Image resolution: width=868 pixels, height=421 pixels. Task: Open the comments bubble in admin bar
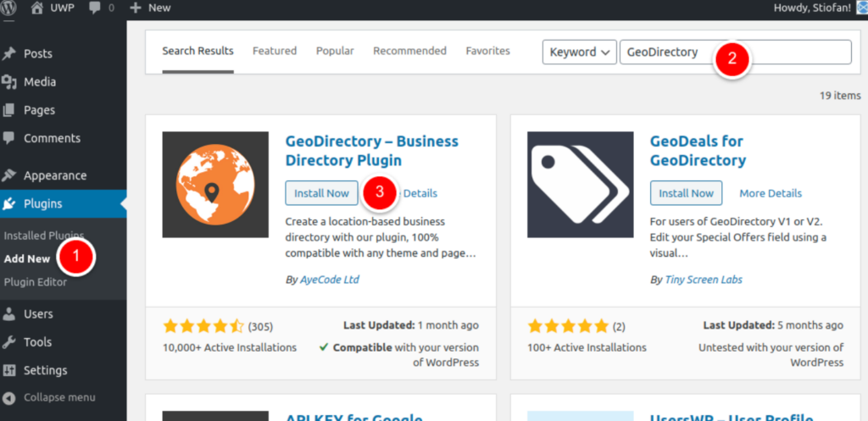coord(95,8)
